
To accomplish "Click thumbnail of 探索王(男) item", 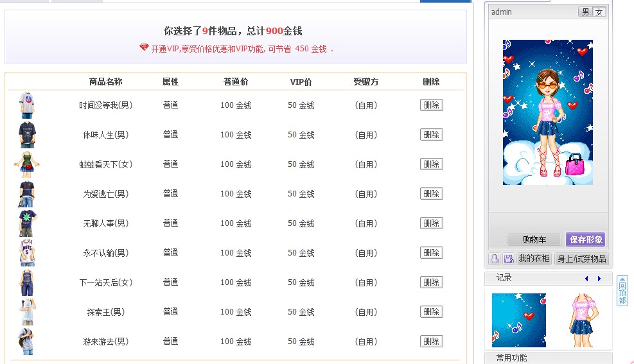I will pyautogui.click(x=27, y=311).
